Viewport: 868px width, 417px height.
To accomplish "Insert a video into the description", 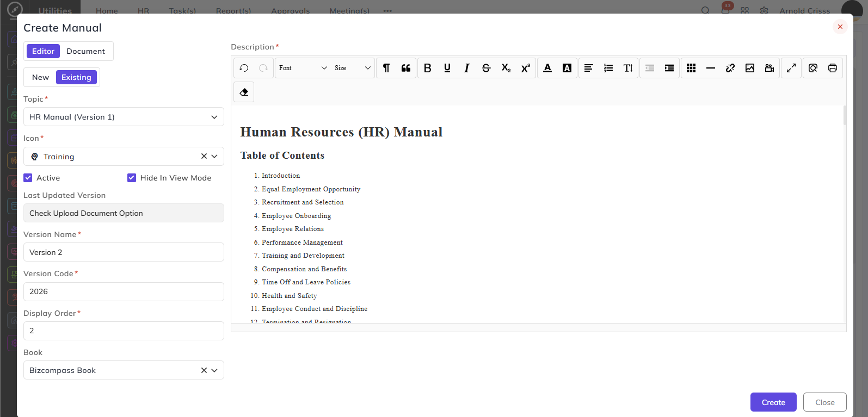I will 769,68.
